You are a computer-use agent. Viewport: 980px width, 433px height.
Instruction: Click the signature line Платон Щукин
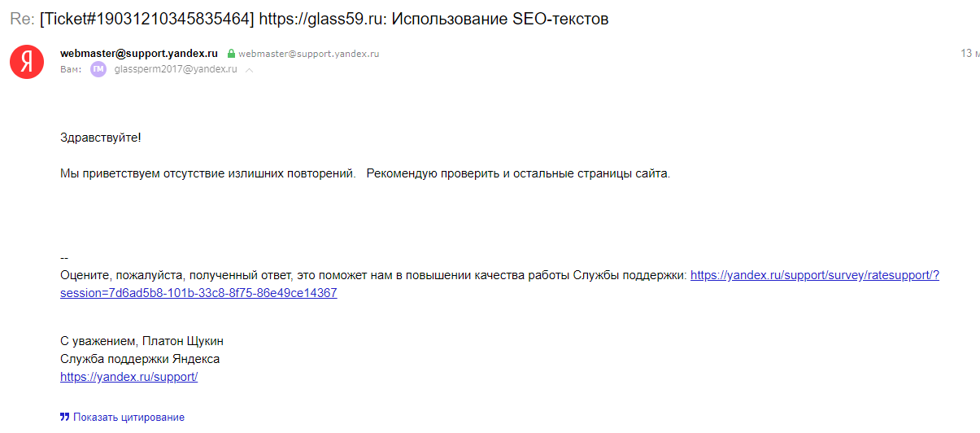point(142,341)
